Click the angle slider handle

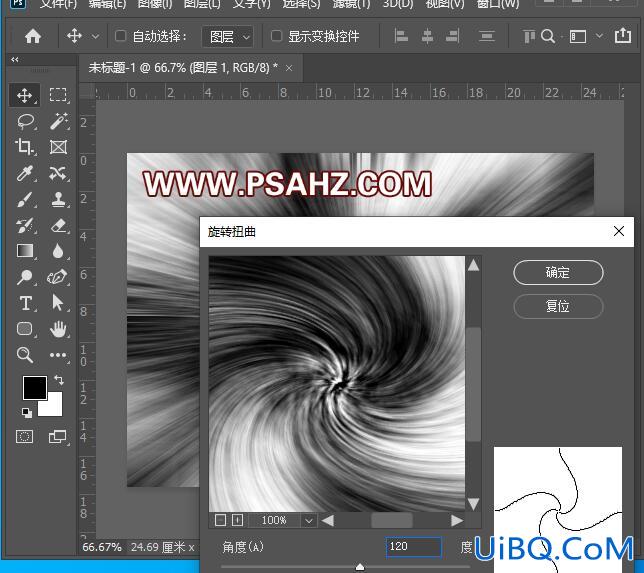360,567
